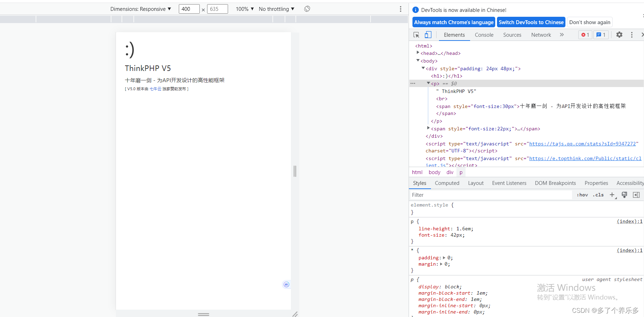Screen dimensions: 644x317
Task: Open the Event Listeners tab
Action: pyautogui.click(x=509, y=183)
